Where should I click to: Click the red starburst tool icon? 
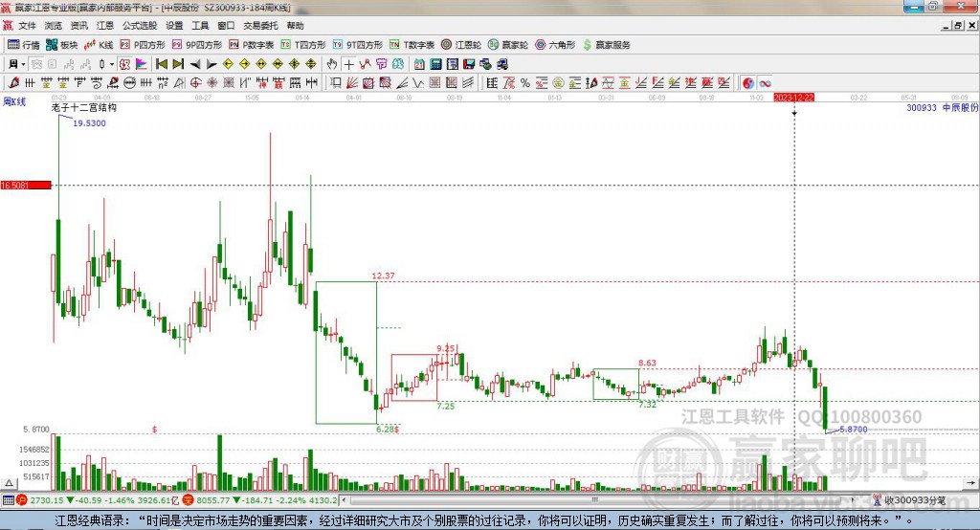click(212, 83)
